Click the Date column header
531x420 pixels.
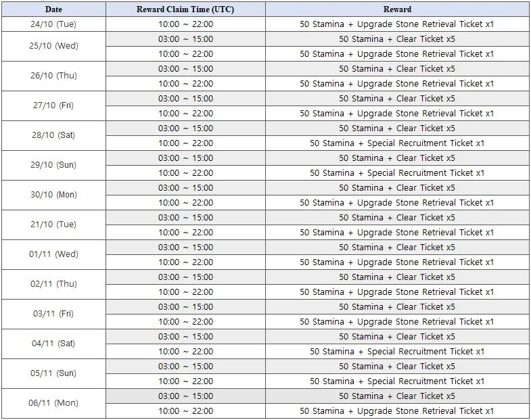(53, 9)
